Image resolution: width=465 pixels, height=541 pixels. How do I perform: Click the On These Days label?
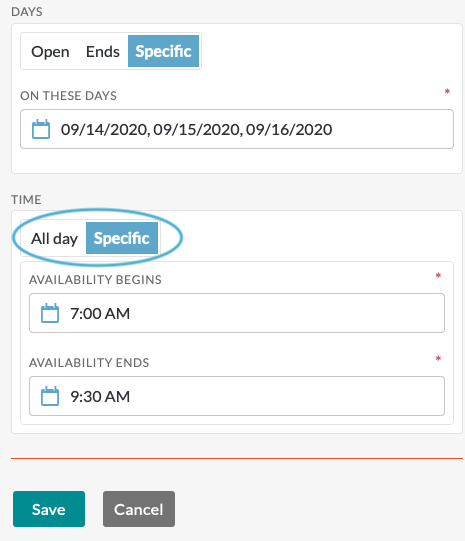(x=68, y=96)
